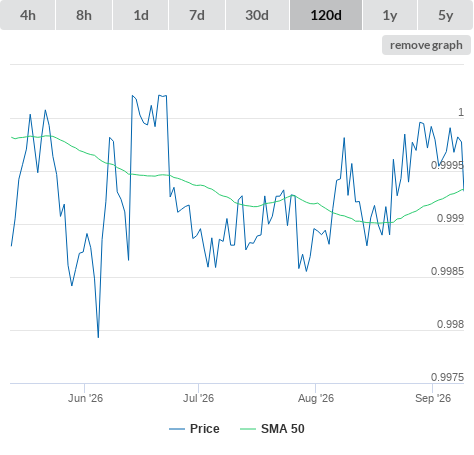Click the blue Price legend line swatch

177,429
